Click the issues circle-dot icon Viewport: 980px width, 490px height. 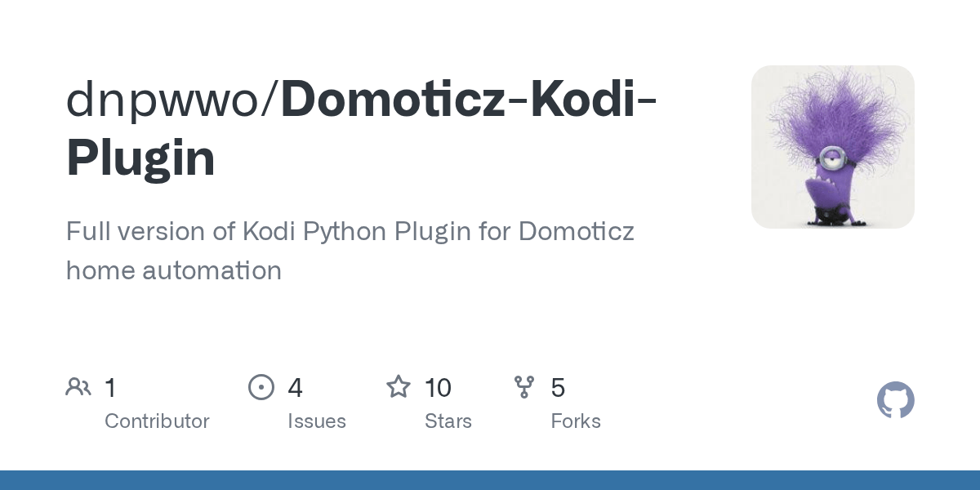261,387
